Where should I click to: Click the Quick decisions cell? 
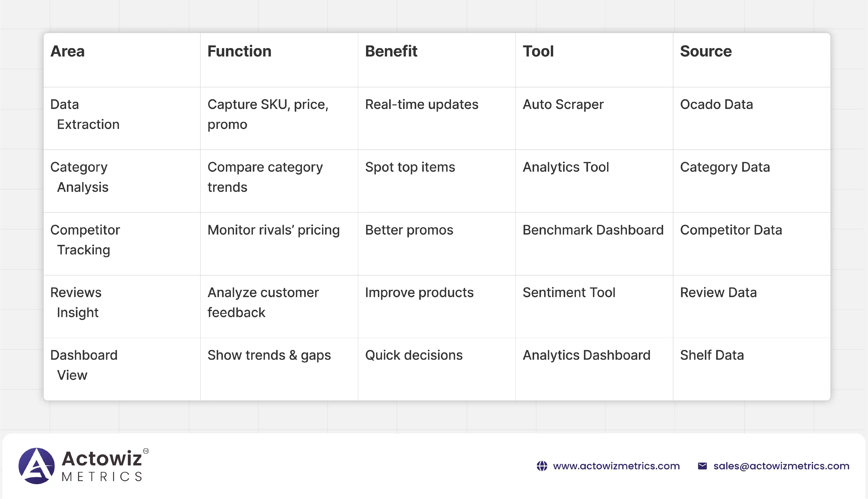414,355
